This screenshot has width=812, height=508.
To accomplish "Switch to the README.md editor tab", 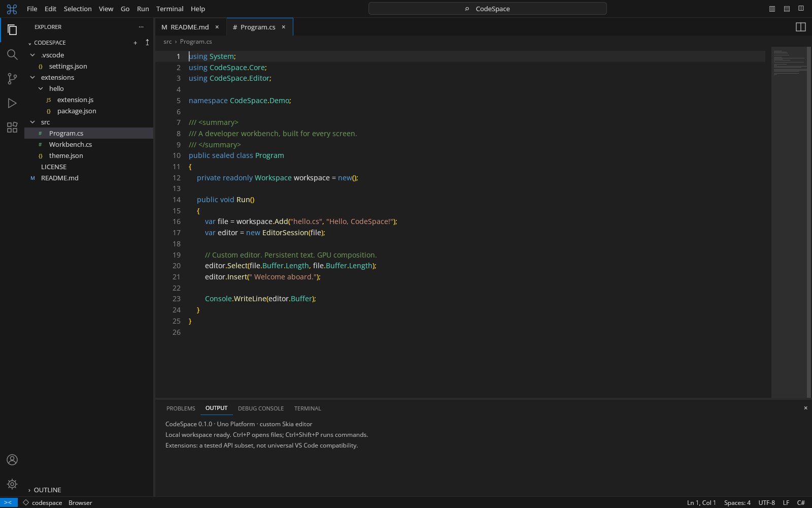I will (x=190, y=27).
